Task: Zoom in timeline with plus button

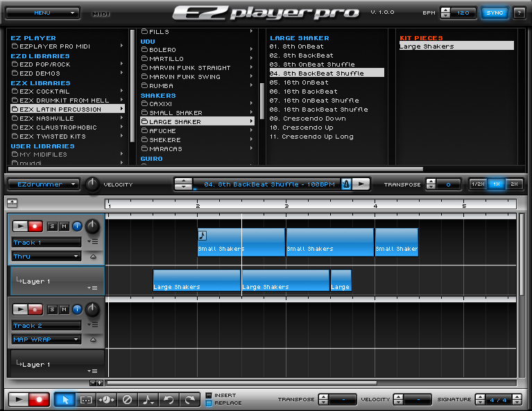Action: coord(100,383)
